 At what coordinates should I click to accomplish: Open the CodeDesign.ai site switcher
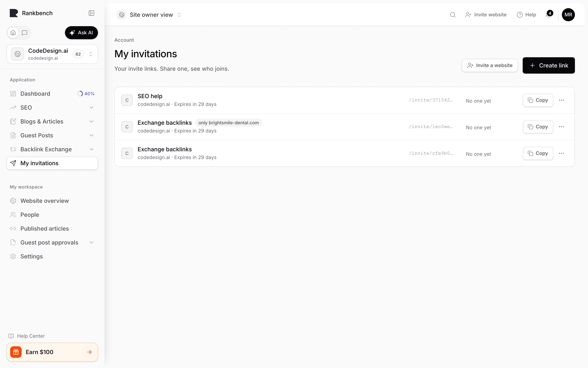52,54
